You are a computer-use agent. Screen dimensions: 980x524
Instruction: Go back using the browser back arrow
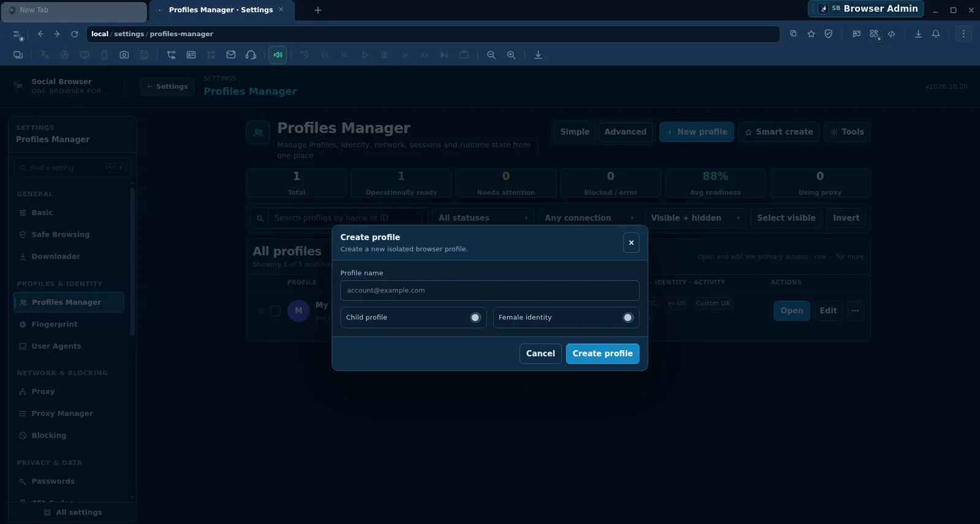click(40, 34)
